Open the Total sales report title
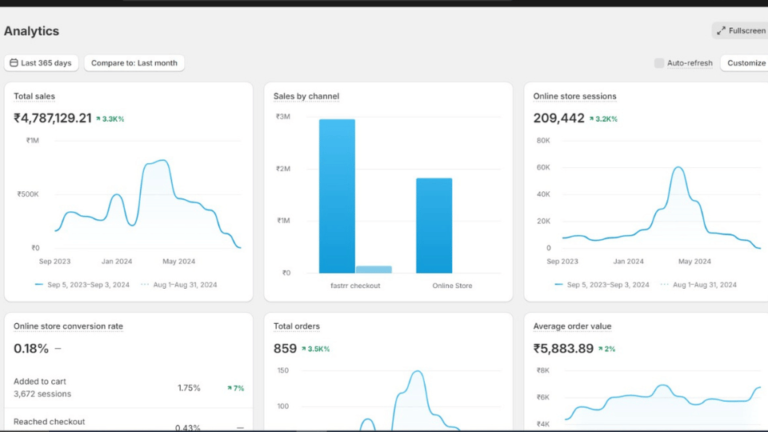Screen dimensions: 768x432 34,96
